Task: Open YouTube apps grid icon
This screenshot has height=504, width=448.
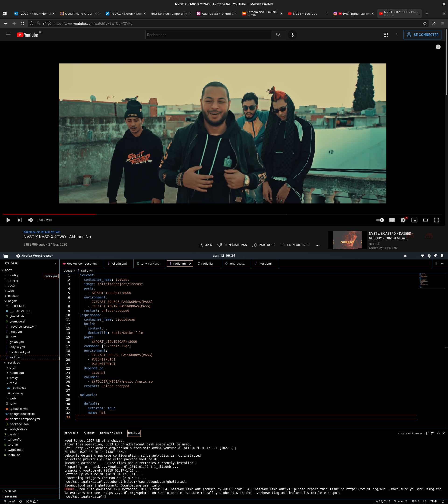Action: point(386,35)
